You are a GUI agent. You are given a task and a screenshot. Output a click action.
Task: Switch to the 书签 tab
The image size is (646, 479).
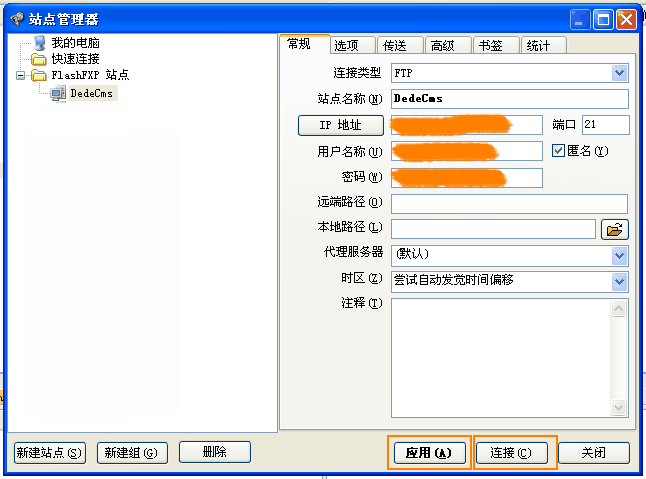(496, 45)
